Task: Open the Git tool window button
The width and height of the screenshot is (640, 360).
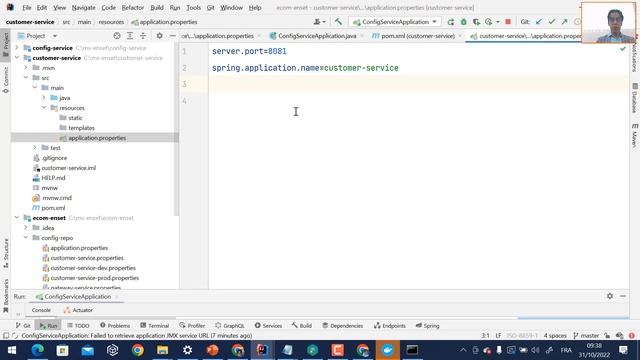Action: 23,326
